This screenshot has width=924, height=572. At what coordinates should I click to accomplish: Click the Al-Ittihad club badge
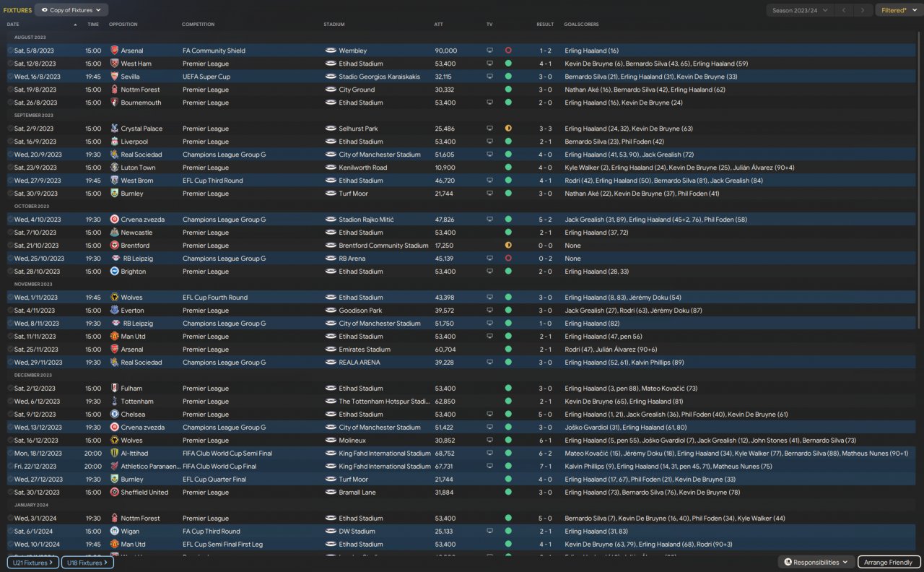[x=115, y=454]
